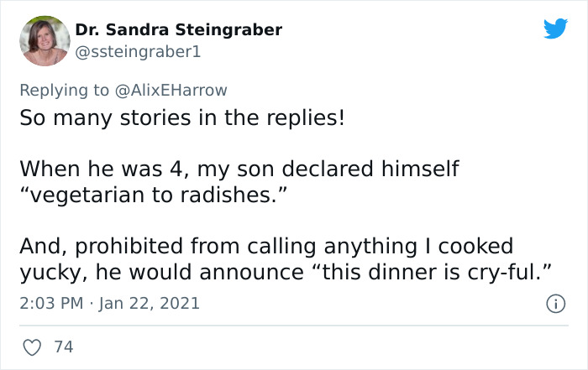
Task: Click the divider line above the likes
Action: point(294,326)
